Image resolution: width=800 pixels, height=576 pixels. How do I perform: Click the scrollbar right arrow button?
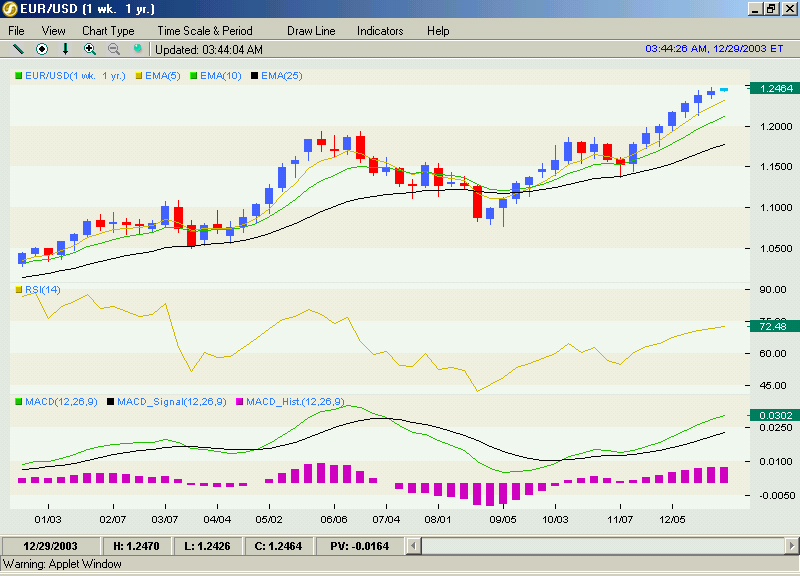tap(791, 546)
